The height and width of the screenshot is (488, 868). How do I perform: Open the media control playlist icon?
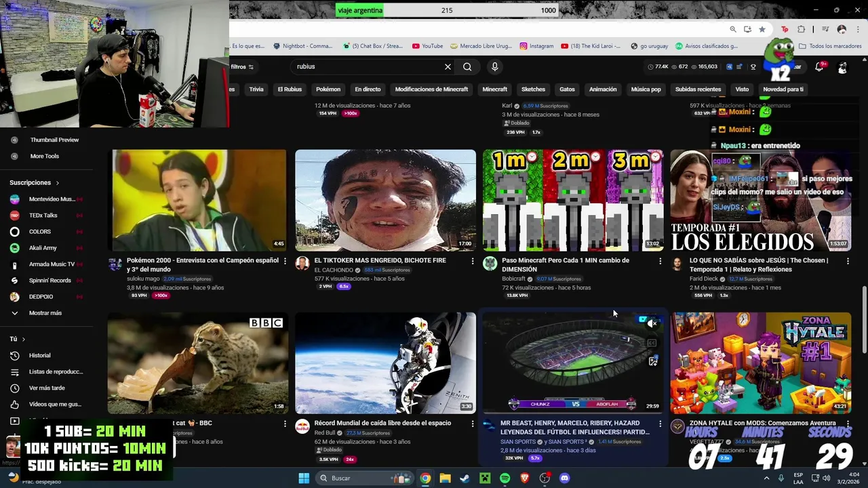(x=825, y=29)
